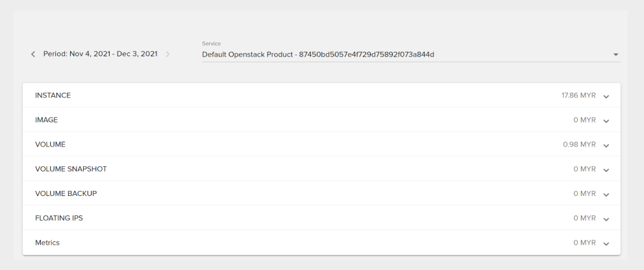Viewport: 644px width, 270px height.
Task: Expand IMAGE row using its chevron
Action: click(x=606, y=121)
